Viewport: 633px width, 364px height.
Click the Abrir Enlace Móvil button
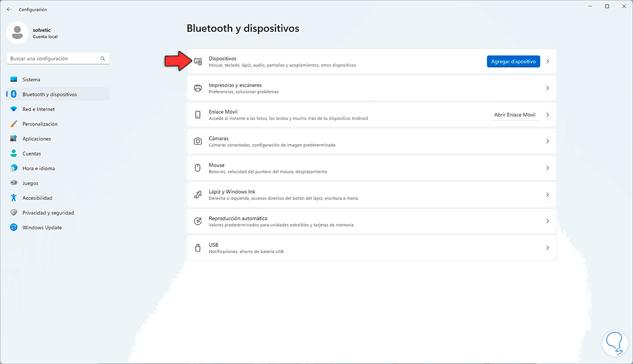(x=514, y=115)
